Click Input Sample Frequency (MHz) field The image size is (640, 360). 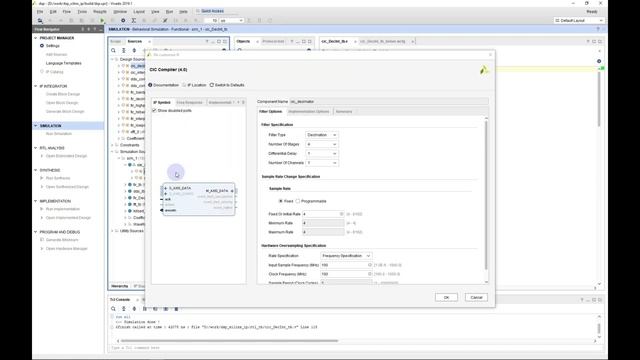click(x=346, y=265)
